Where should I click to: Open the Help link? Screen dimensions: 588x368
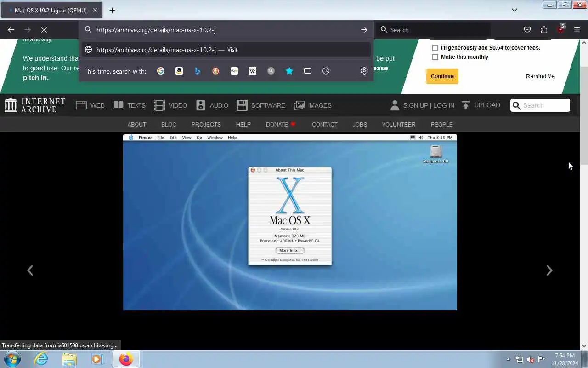(x=243, y=125)
